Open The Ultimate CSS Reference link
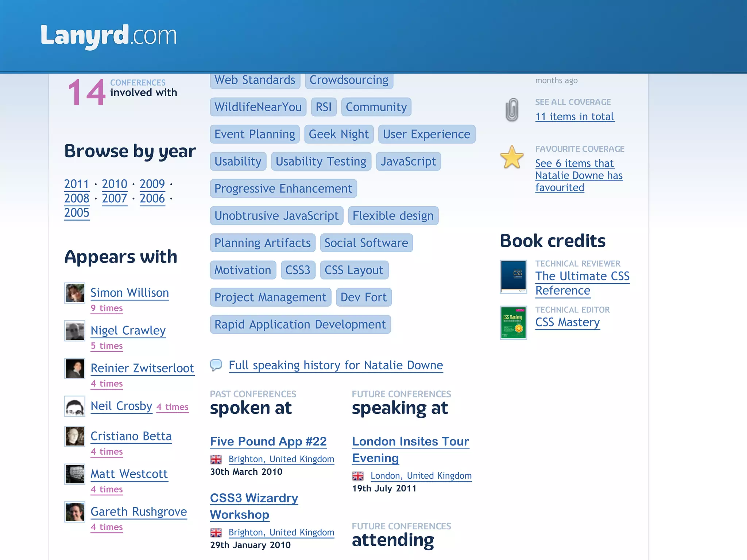The height and width of the screenshot is (560, 747). 582,283
